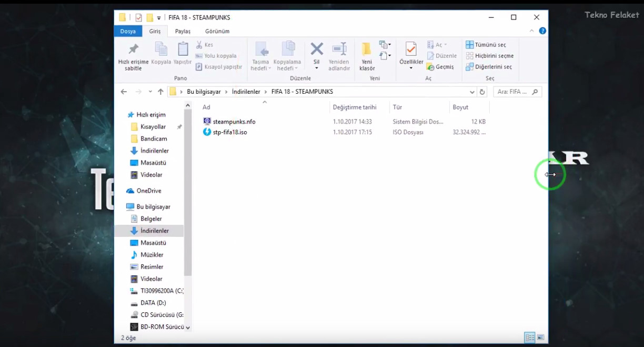Switch to details view in status bar
Screen dimensions: 644x347
530,338
